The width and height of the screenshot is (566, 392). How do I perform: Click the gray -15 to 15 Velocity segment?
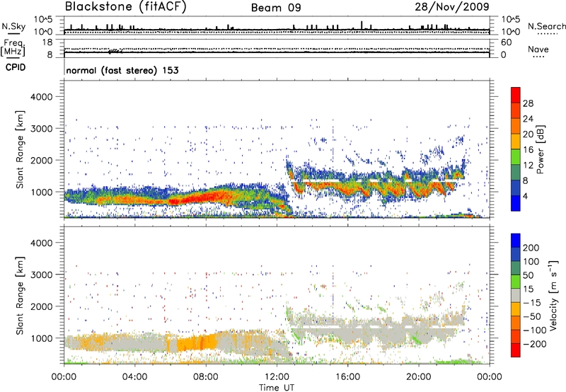point(516,296)
